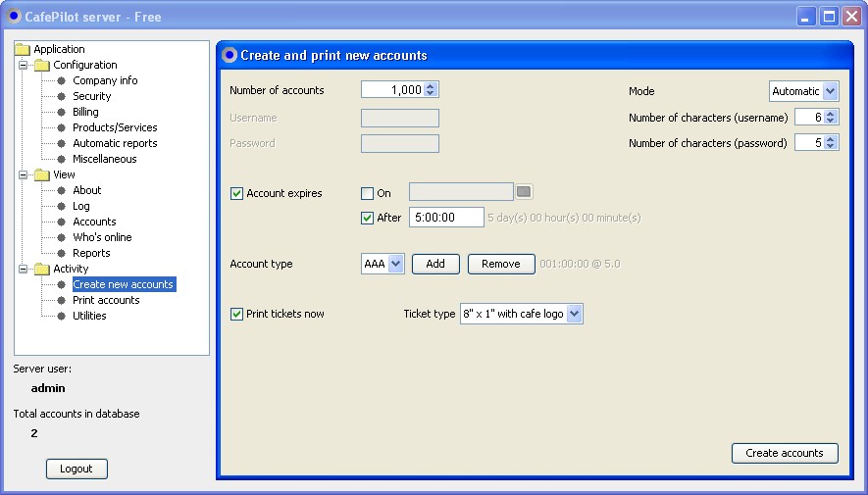The image size is (868, 495).
Task: Open Utilities activity item
Action: 89,316
